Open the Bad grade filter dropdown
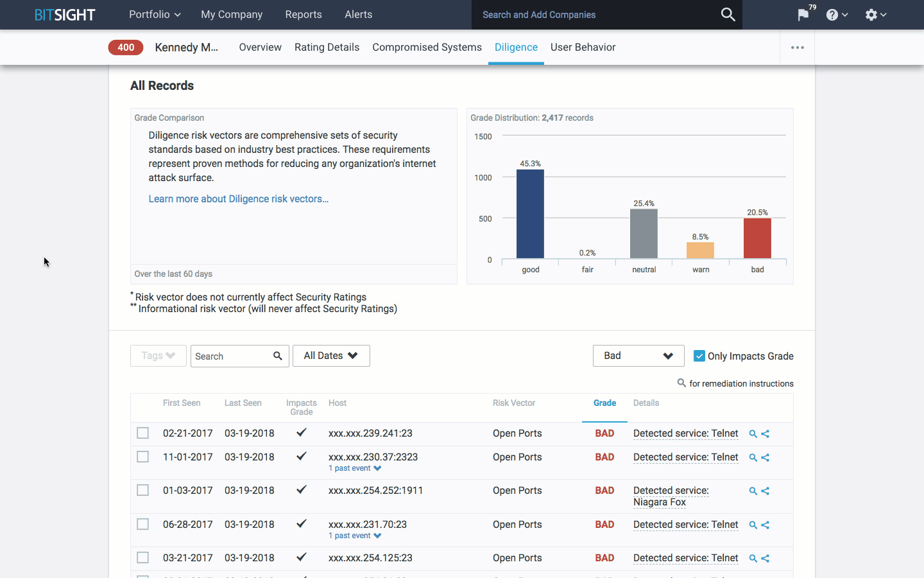 tap(638, 356)
